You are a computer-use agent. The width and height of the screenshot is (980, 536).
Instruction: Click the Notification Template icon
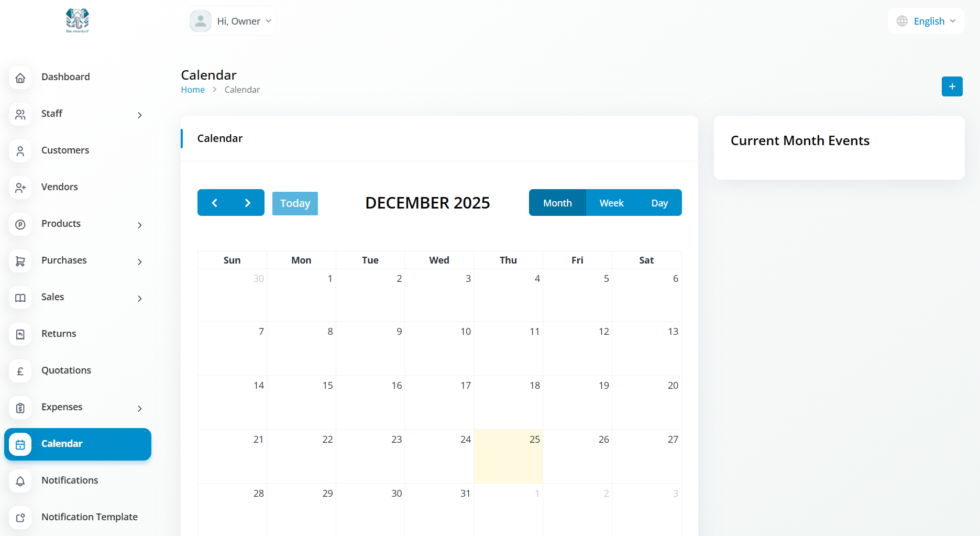[20, 518]
